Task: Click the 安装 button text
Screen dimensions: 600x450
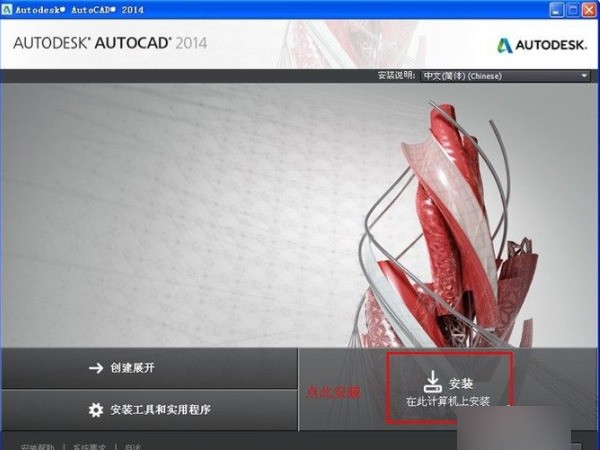Action: click(461, 383)
